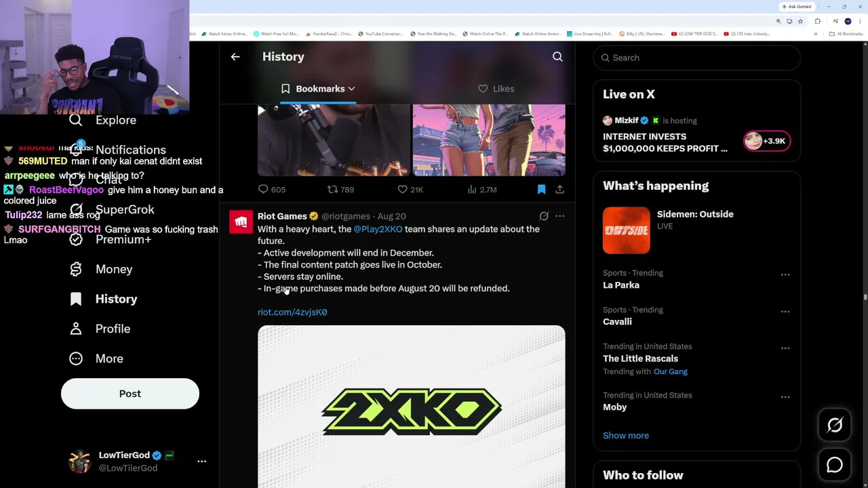Open more options for The Little Rascals trend
The height and width of the screenshot is (488, 868).
pyautogui.click(x=785, y=348)
